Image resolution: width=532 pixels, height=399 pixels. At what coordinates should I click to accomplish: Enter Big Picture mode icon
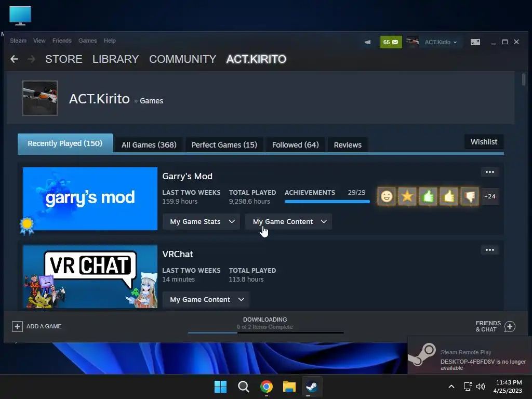point(475,42)
